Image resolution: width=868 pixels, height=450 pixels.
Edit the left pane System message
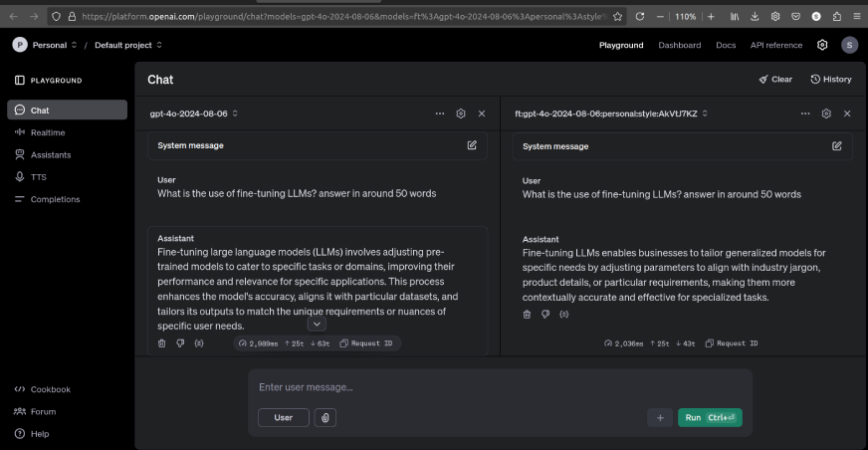pos(472,145)
